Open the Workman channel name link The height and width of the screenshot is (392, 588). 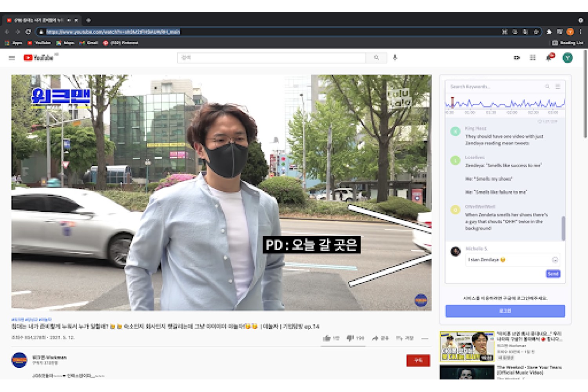point(49,358)
